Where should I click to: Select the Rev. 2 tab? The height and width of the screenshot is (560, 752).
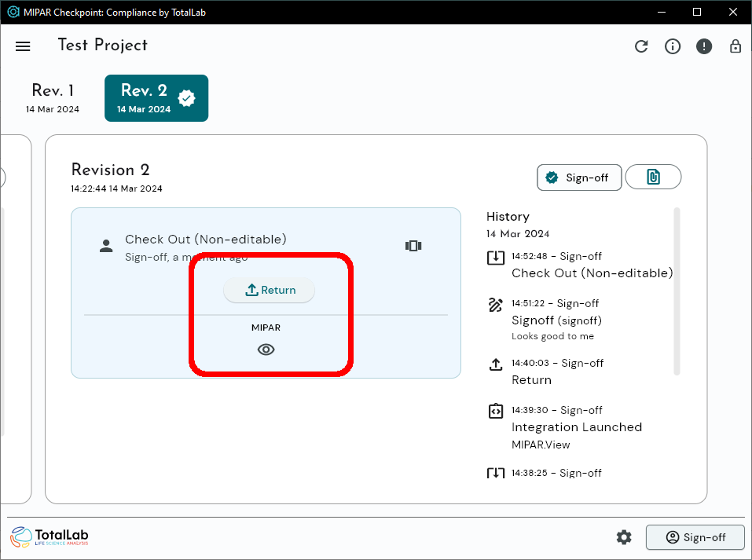click(x=156, y=98)
